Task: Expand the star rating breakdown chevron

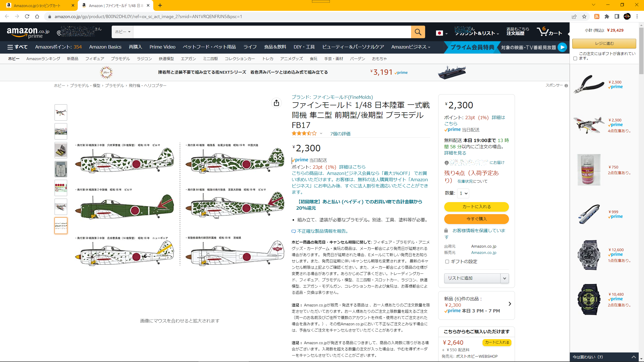Action: pyautogui.click(x=321, y=133)
